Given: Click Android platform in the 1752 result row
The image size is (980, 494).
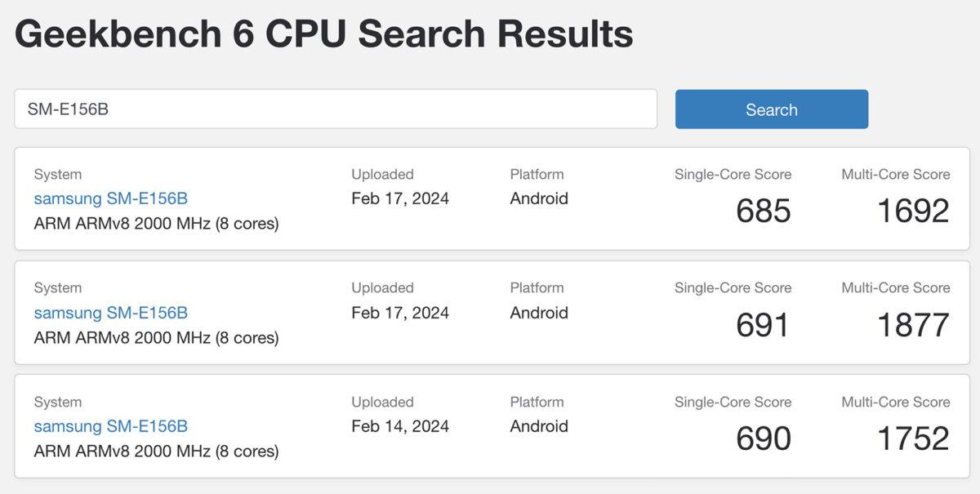Looking at the screenshot, I should (539, 426).
